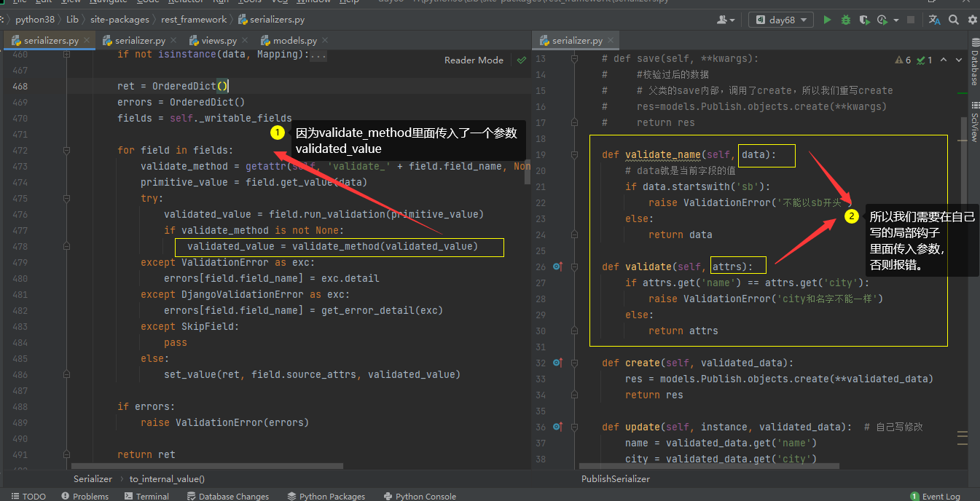Open the Event Log

click(x=936, y=496)
